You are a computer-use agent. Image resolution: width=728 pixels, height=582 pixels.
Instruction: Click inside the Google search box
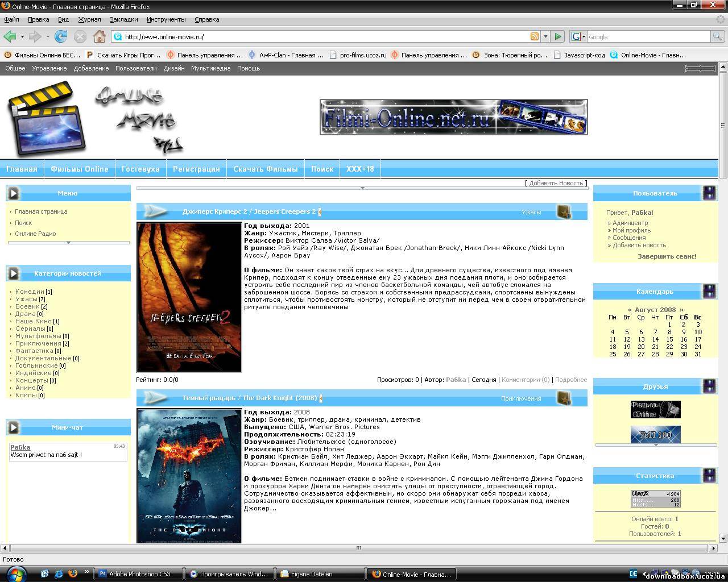tap(649, 36)
